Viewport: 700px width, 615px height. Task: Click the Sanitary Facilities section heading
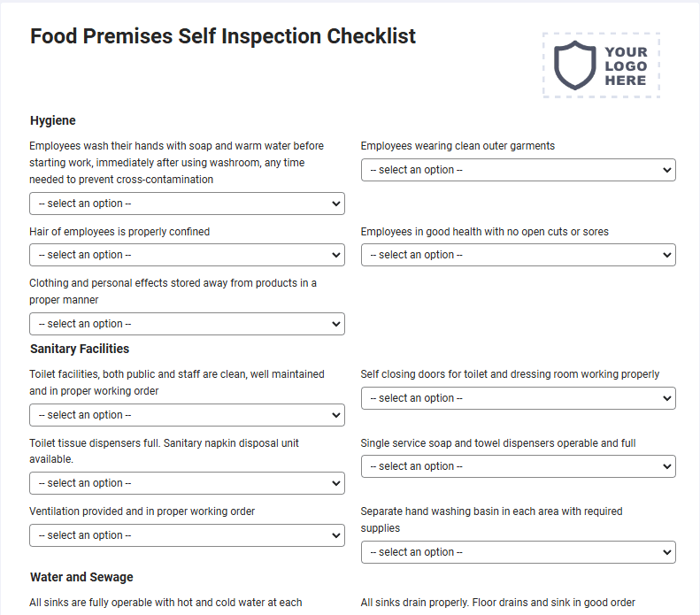tap(80, 349)
